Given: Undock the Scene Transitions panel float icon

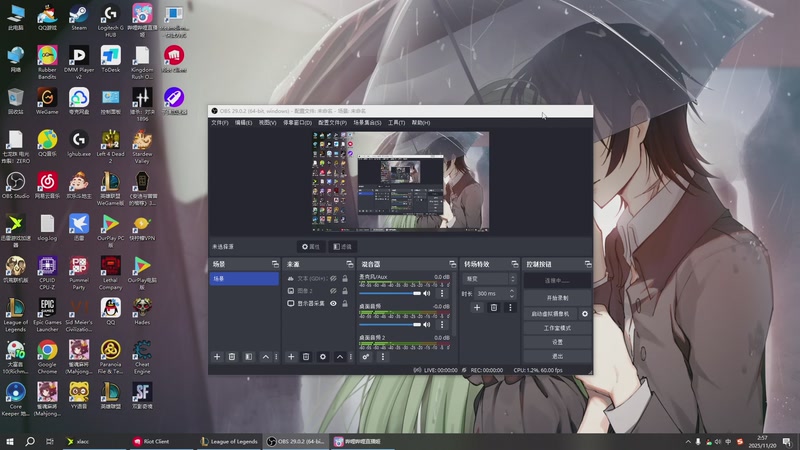Looking at the screenshot, I should click(x=515, y=264).
